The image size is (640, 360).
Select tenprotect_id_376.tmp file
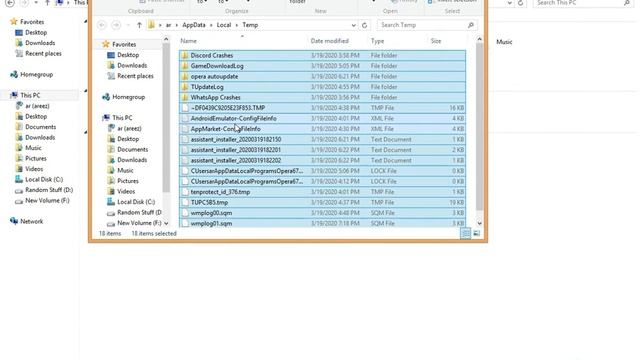tap(322, 192)
